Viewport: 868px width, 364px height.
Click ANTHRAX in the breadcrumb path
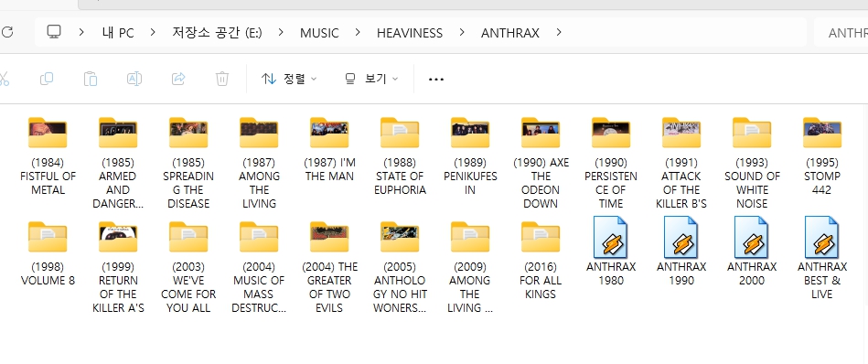pyautogui.click(x=509, y=33)
